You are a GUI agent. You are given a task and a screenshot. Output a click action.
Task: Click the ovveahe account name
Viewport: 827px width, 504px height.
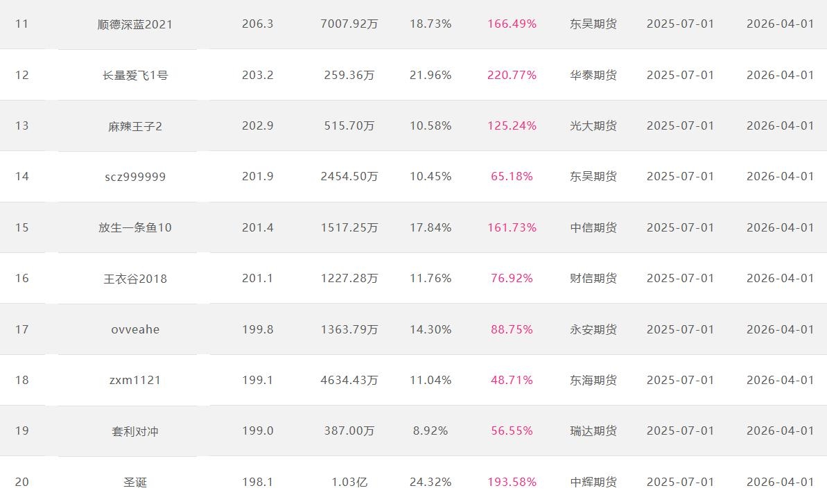tap(135, 329)
